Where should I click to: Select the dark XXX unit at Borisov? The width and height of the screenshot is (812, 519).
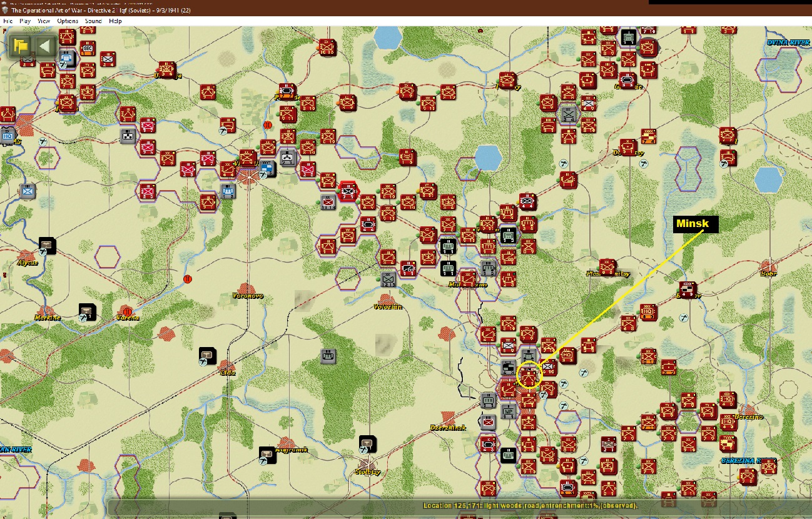pyautogui.click(x=688, y=290)
